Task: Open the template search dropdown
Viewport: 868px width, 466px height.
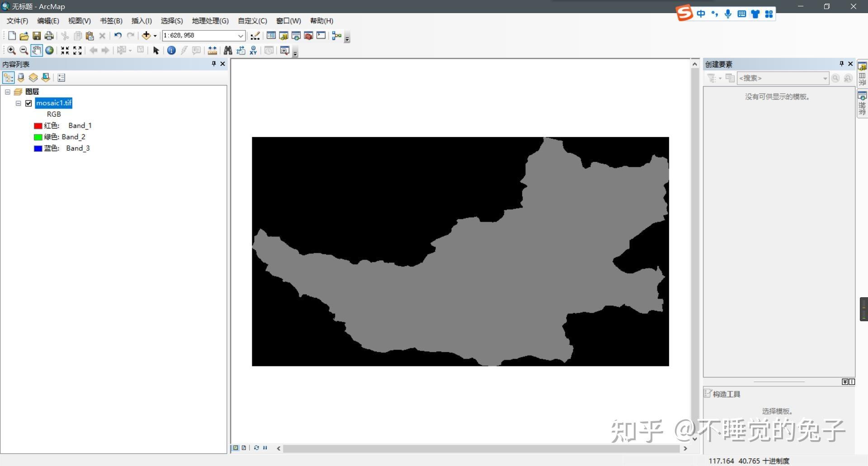Action: coord(825,78)
